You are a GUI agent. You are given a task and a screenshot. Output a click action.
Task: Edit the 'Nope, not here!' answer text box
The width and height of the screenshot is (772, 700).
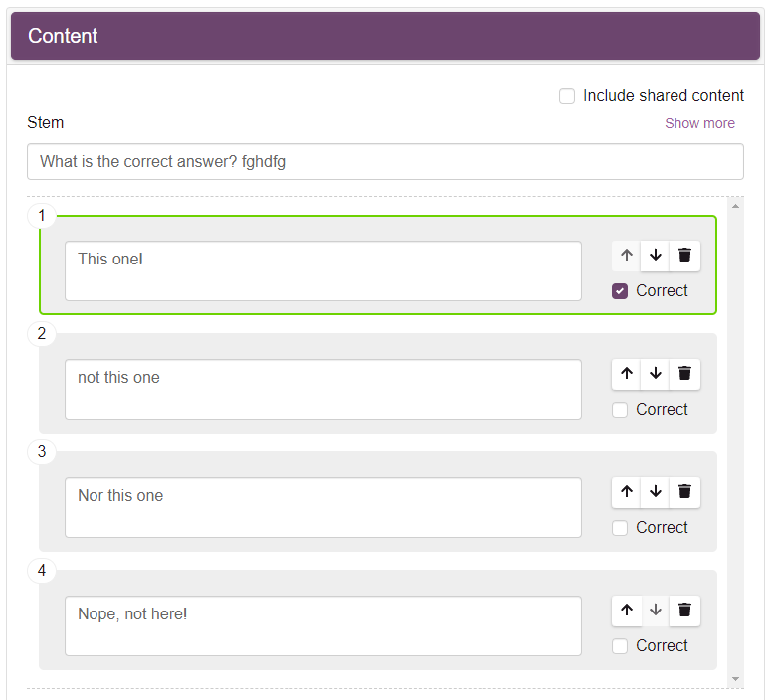323,626
